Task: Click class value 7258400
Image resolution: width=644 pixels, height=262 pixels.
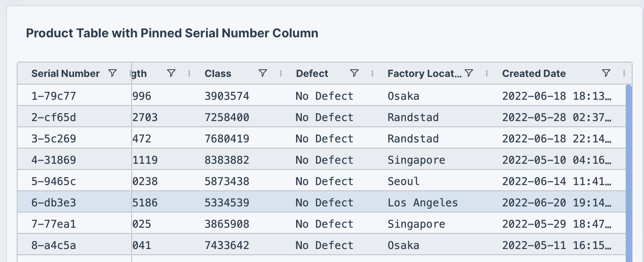Action: point(227,117)
